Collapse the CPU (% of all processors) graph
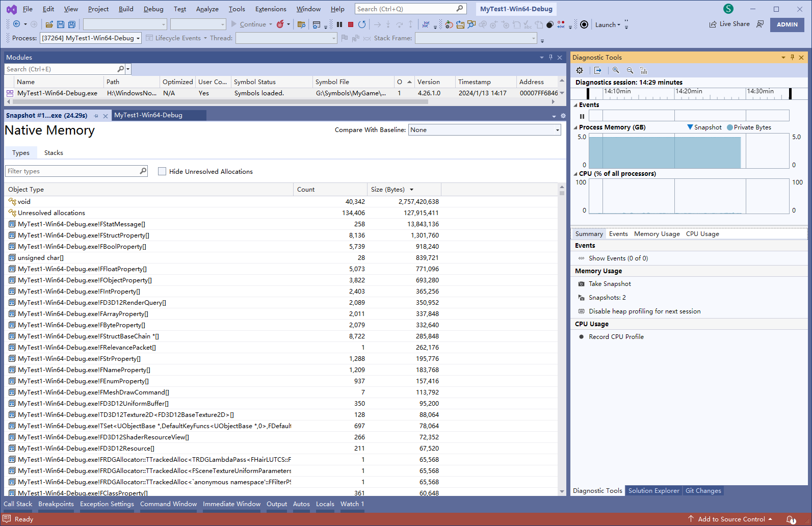The width and height of the screenshot is (812, 526). pyautogui.click(x=575, y=174)
